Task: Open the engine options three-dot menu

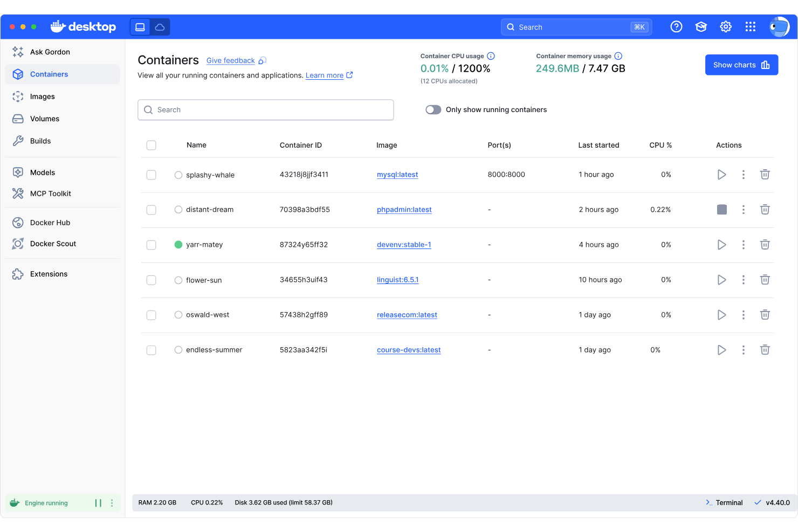Action: click(x=112, y=503)
